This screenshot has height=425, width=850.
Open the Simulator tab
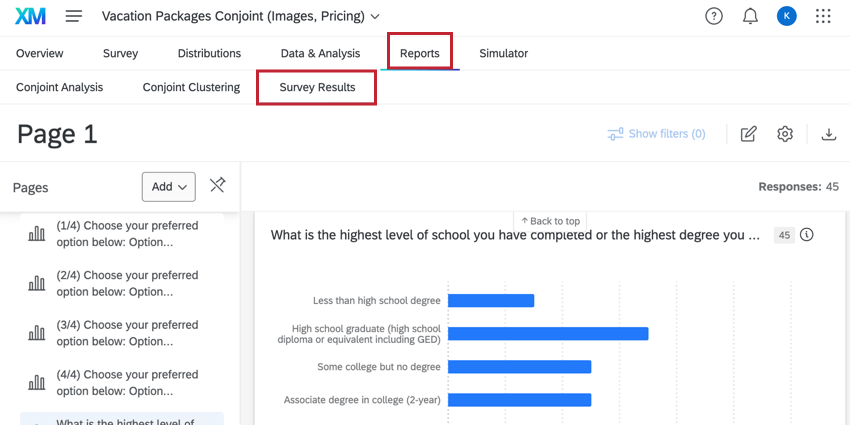point(503,53)
